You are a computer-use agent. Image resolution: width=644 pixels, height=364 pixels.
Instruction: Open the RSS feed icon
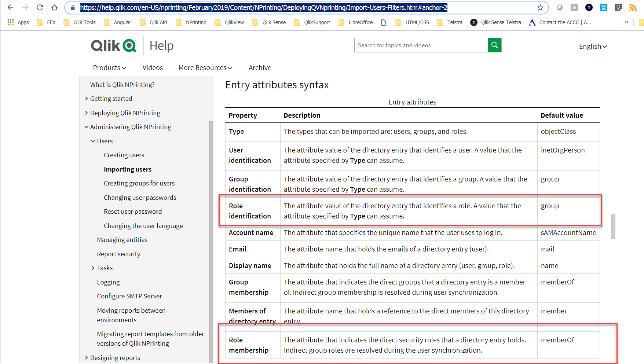tap(632, 7)
